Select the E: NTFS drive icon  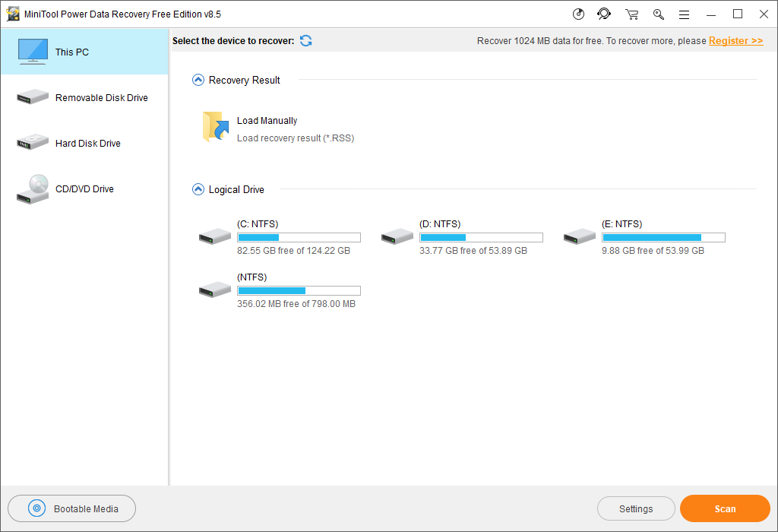pos(580,236)
